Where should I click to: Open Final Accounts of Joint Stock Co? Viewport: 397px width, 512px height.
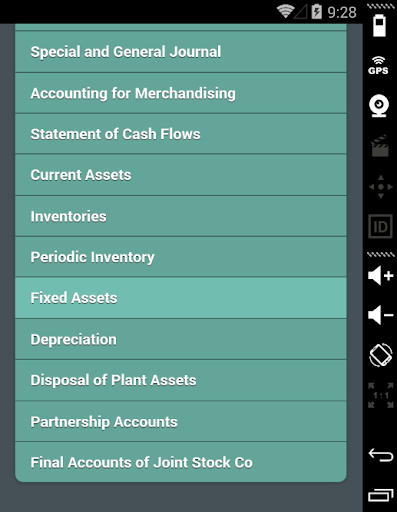[181, 462]
